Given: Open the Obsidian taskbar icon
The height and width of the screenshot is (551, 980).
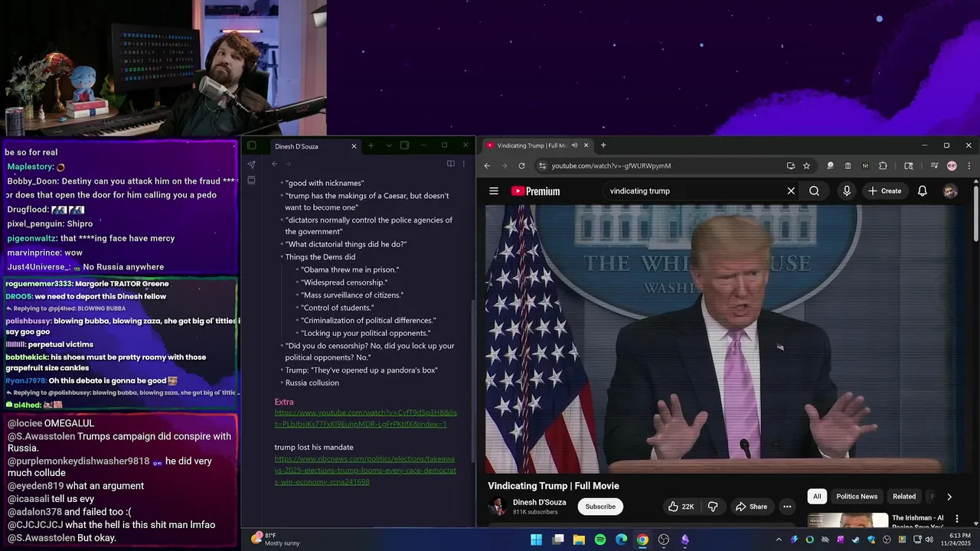Looking at the screenshot, I should [x=685, y=540].
